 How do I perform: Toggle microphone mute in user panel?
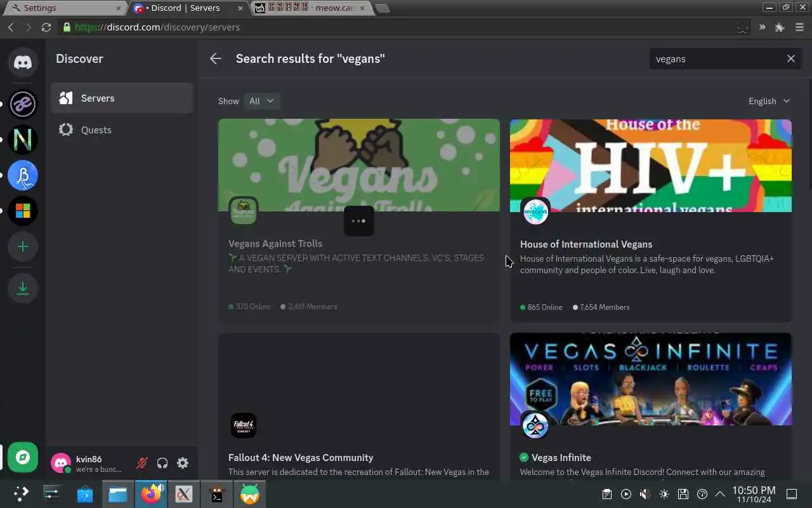pos(142,463)
